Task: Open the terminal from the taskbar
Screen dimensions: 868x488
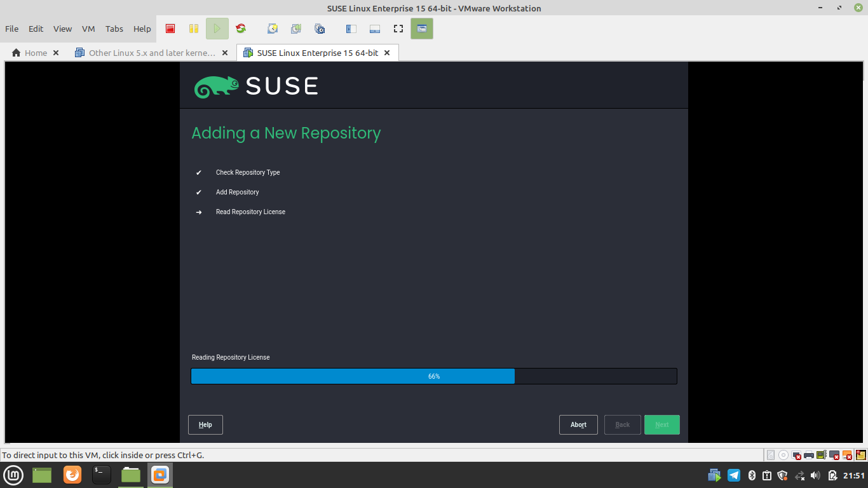Action: pos(101,475)
